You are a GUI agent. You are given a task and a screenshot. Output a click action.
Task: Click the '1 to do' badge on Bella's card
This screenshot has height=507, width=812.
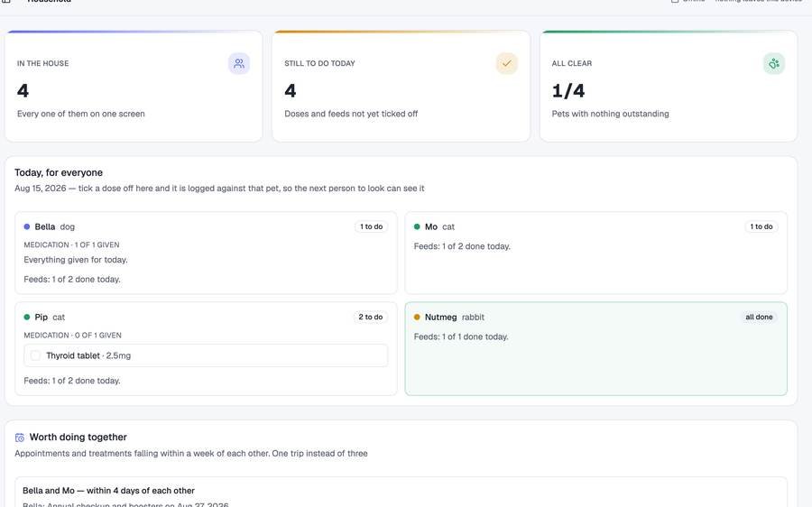(x=372, y=226)
